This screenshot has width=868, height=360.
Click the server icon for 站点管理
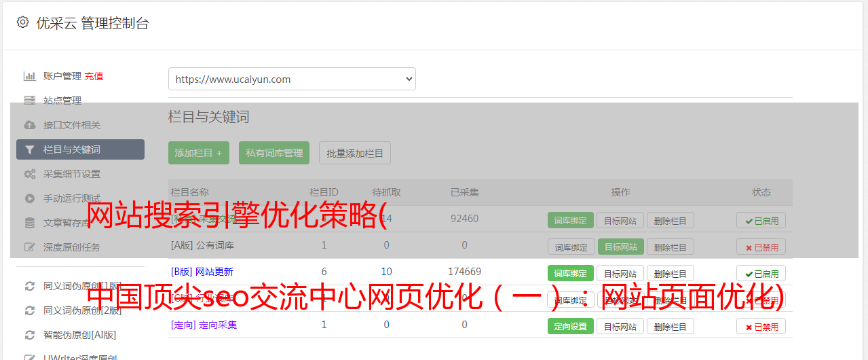pos(29,101)
